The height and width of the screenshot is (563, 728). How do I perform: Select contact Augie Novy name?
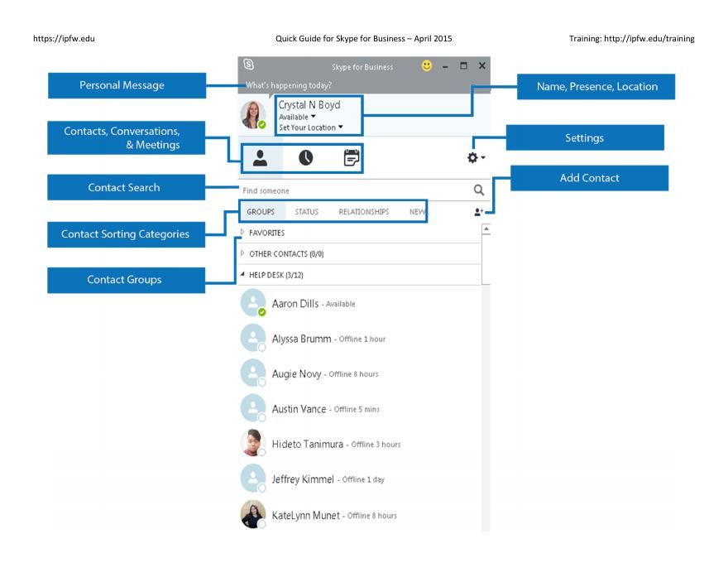point(297,374)
